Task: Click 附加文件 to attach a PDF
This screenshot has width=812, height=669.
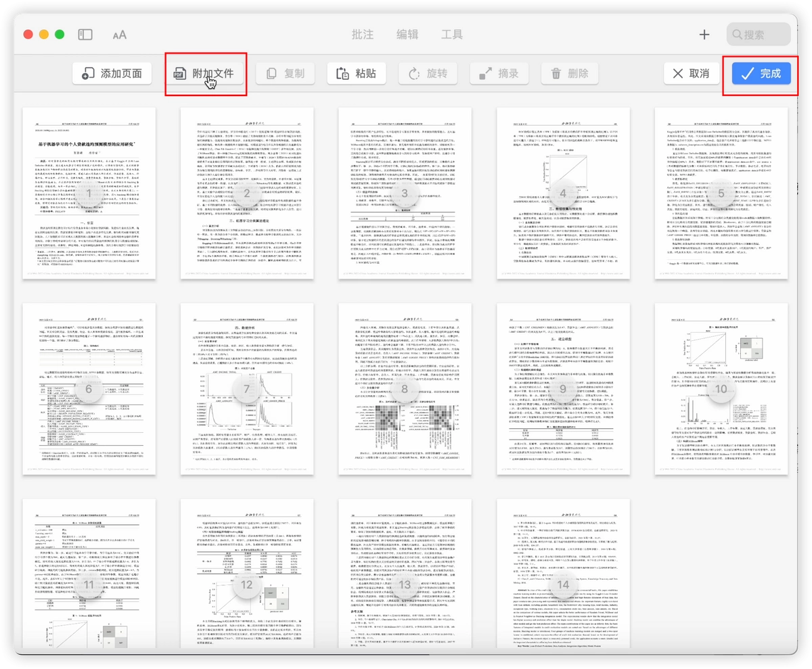Action: tap(206, 74)
